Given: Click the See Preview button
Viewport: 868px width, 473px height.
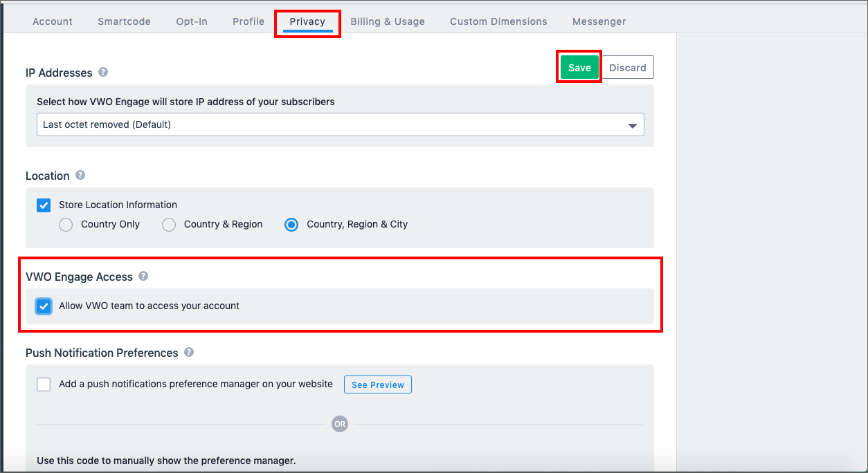Looking at the screenshot, I should click(378, 384).
